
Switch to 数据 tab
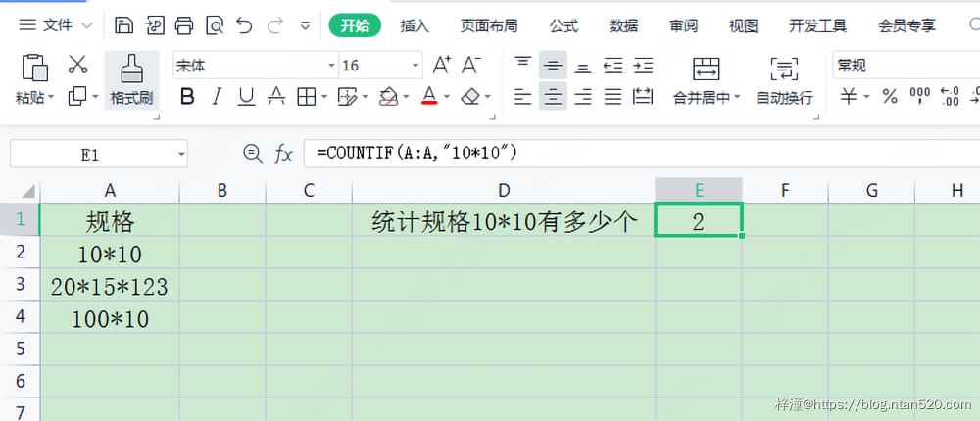coord(623,26)
